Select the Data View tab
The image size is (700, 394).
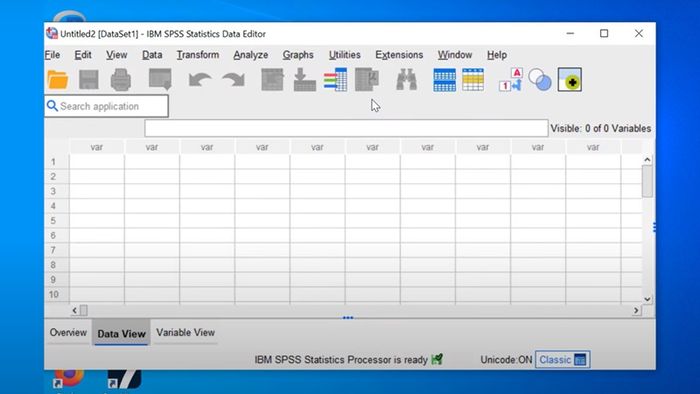[121, 333]
